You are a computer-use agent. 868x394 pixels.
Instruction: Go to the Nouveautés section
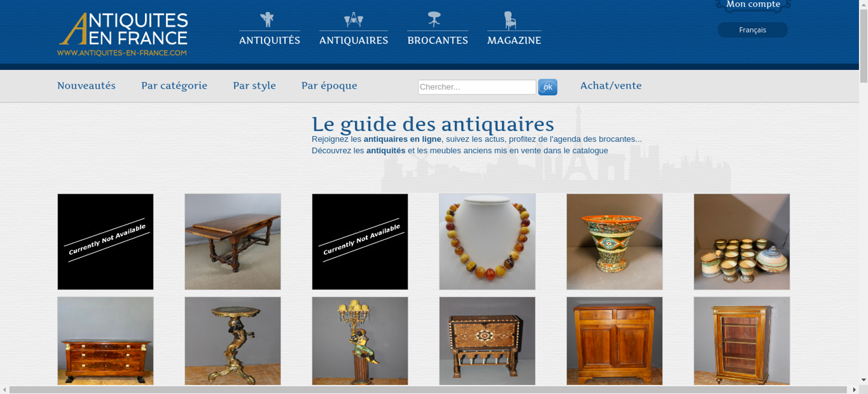click(x=86, y=85)
